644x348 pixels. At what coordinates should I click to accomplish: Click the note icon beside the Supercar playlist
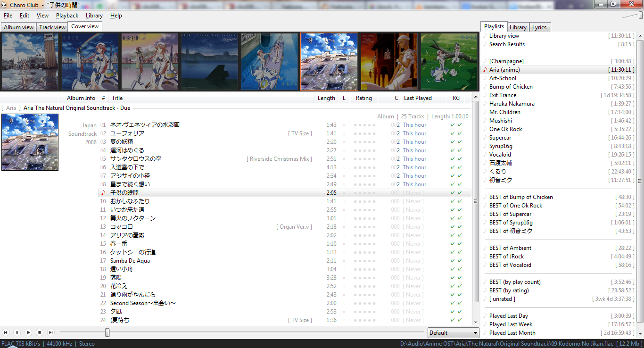(x=485, y=138)
